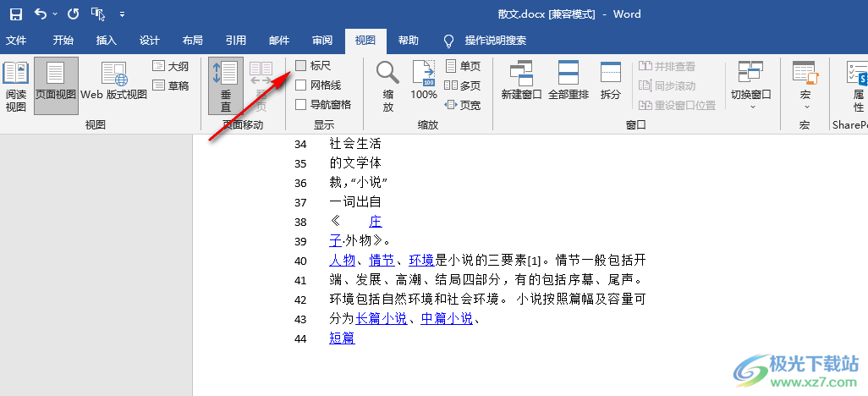The width and height of the screenshot is (868, 396).
Task: Open the 情节 hyperlink
Action: pyautogui.click(x=382, y=261)
